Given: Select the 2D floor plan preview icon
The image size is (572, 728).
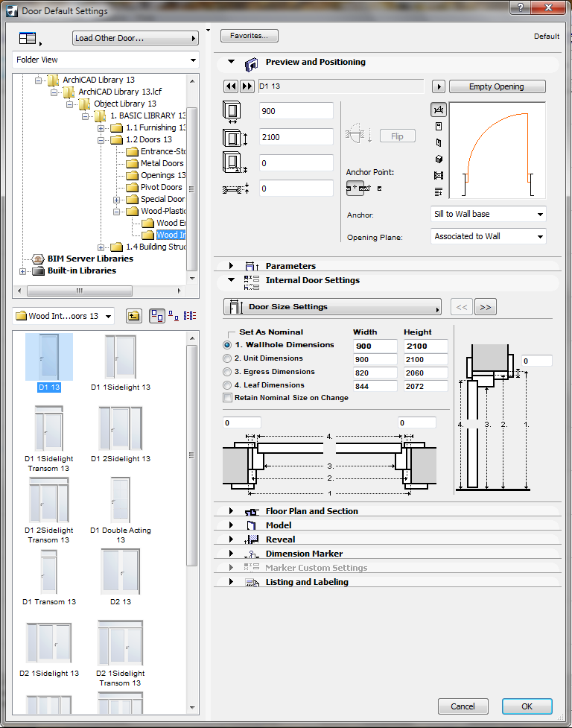Looking at the screenshot, I should (x=439, y=110).
